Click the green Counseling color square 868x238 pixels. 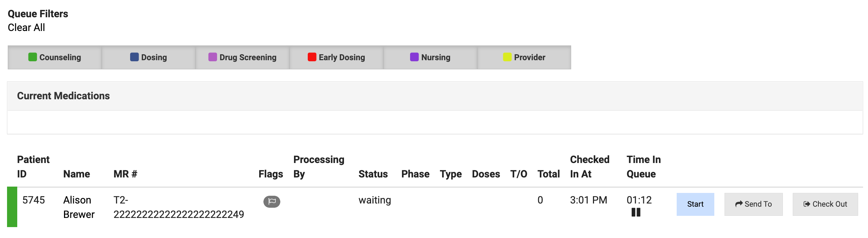click(32, 57)
